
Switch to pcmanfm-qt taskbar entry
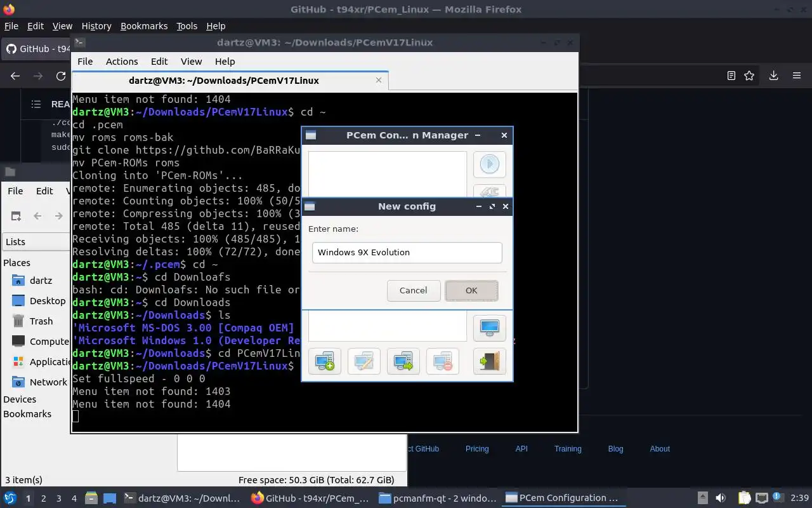click(438, 498)
